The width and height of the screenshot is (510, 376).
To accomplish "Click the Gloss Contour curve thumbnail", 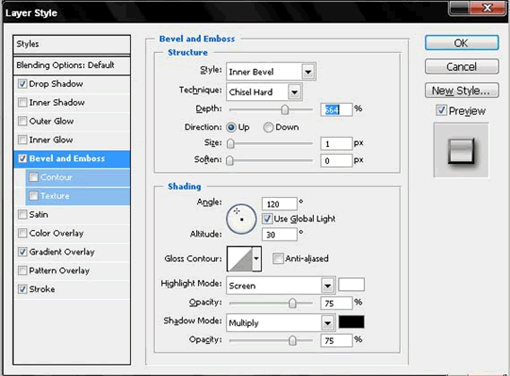I will tap(240, 259).
